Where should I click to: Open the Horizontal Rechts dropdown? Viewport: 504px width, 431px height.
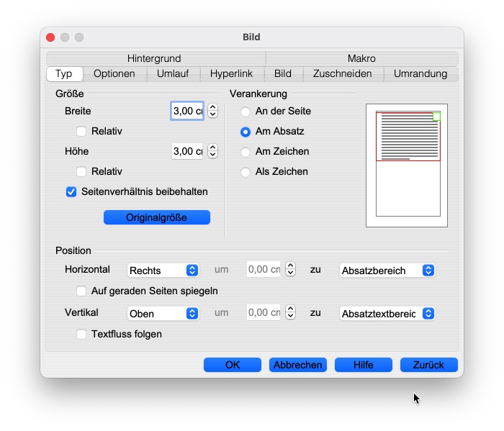click(163, 271)
